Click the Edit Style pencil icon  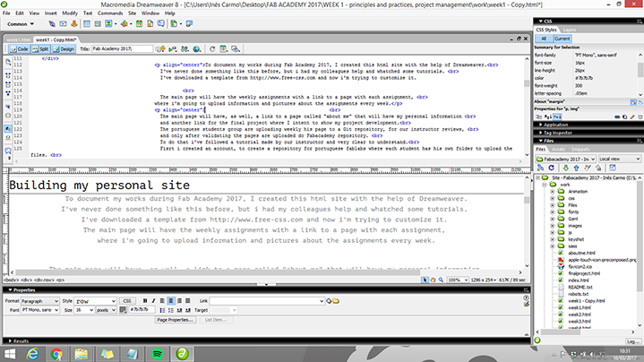[632, 117]
